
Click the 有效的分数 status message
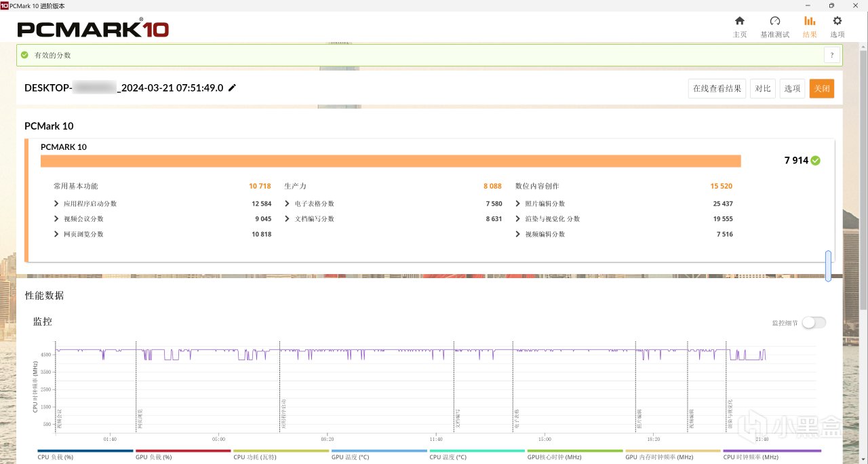pos(53,55)
